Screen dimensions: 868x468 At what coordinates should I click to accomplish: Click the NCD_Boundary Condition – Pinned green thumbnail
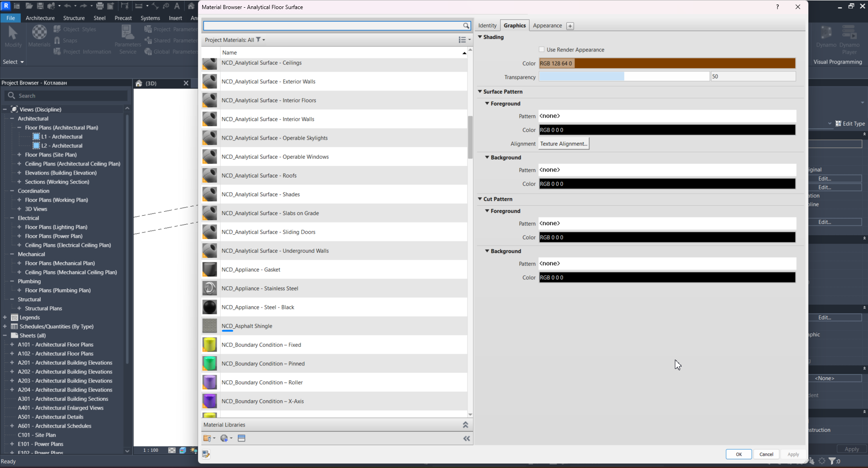209,364
